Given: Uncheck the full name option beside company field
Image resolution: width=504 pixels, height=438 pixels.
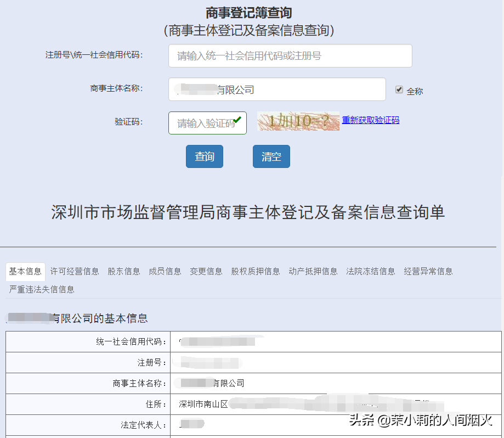Looking at the screenshot, I should coord(399,89).
